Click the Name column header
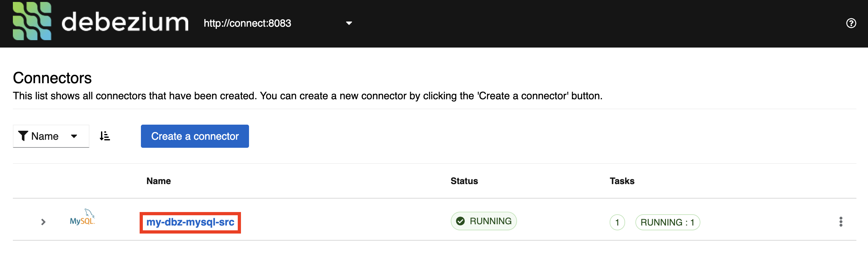This screenshot has width=868, height=257. coord(158,181)
